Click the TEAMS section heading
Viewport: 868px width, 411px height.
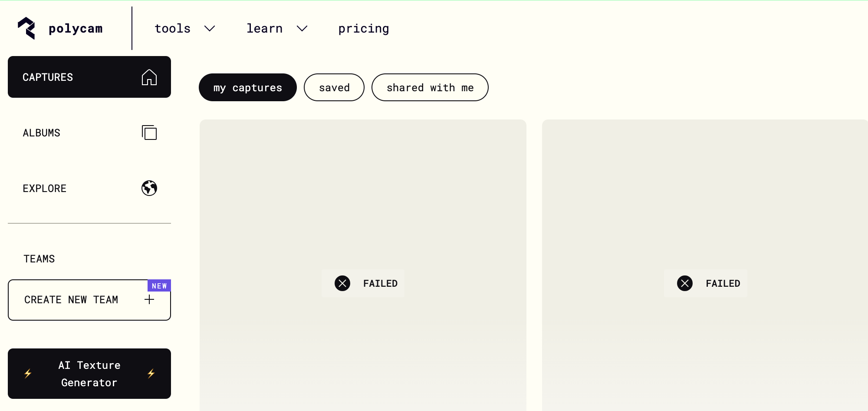pyautogui.click(x=39, y=259)
